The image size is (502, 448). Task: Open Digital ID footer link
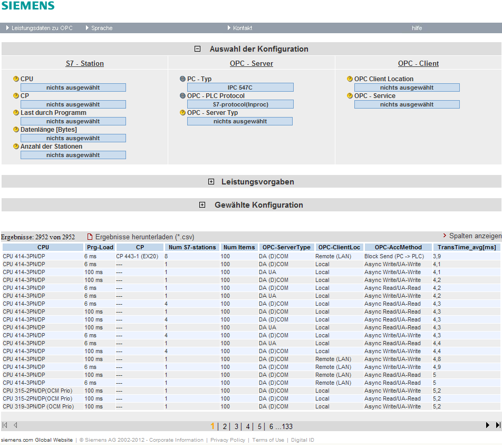click(x=303, y=440)
